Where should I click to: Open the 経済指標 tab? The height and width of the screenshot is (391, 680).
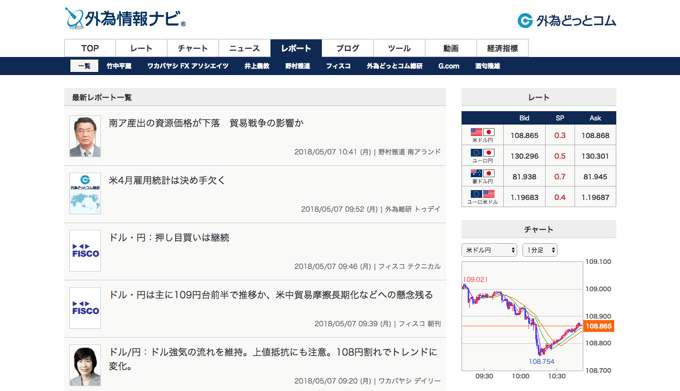tap(503, 48)
